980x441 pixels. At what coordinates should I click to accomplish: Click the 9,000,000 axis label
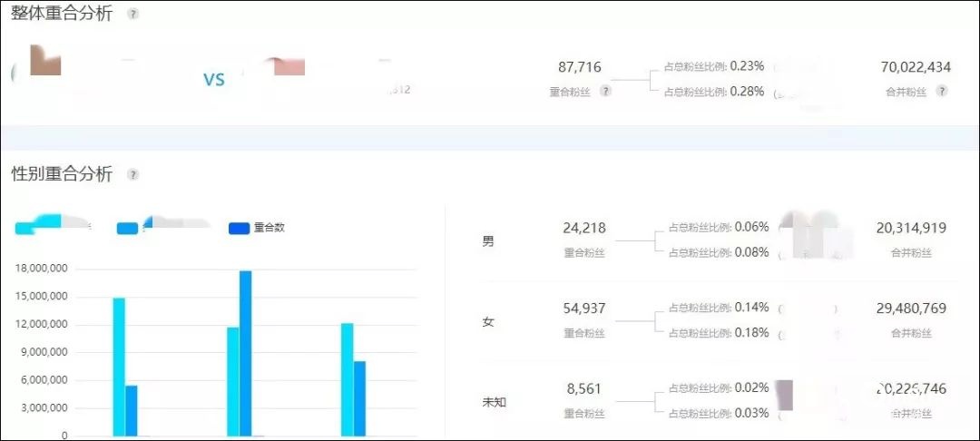tap(44, 352)
